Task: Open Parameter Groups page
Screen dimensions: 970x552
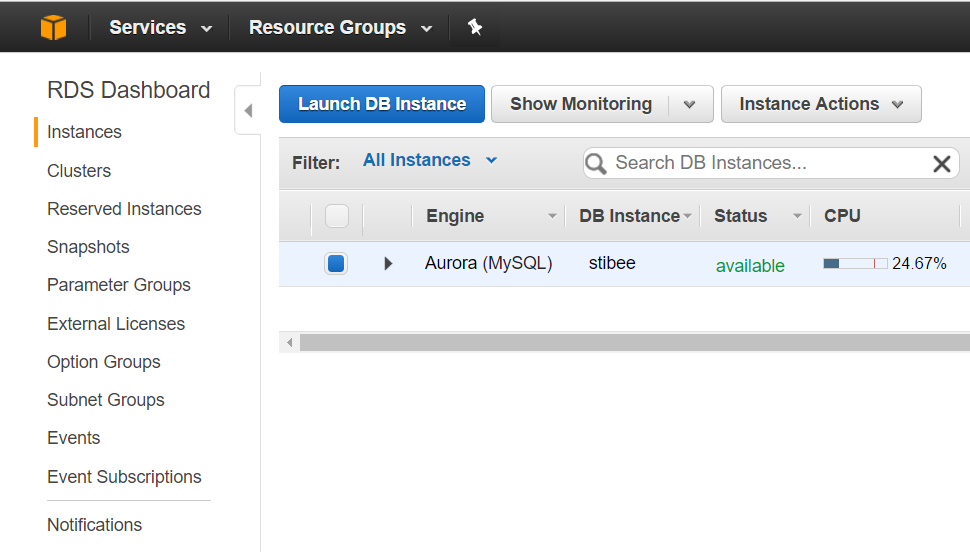Action: [119, 285]
